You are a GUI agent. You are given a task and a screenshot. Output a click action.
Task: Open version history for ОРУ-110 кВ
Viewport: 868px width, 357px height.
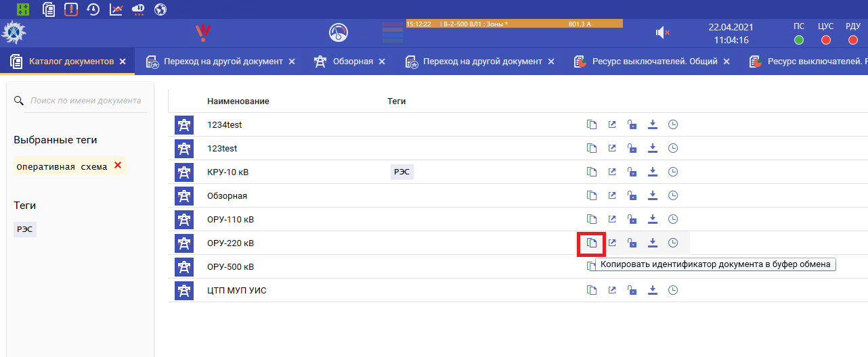click(673, 219)
